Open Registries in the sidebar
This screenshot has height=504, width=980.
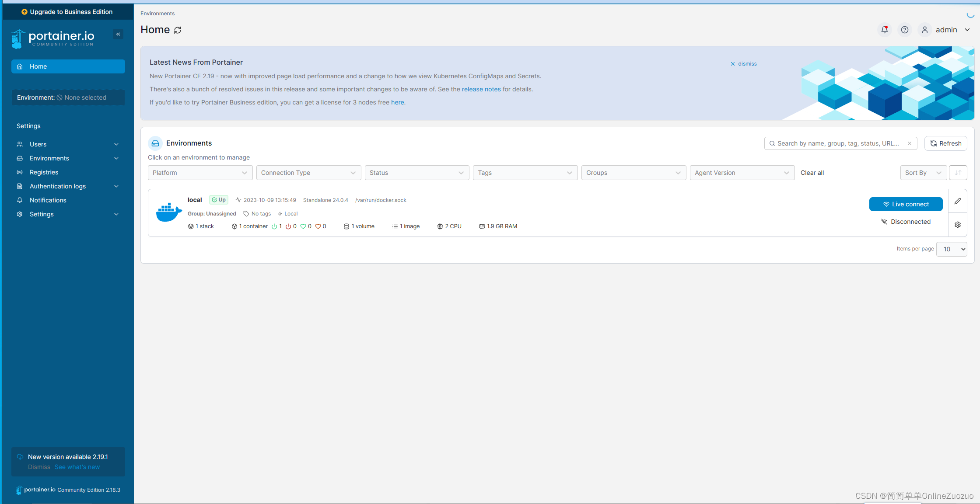[x=44, y=172]
